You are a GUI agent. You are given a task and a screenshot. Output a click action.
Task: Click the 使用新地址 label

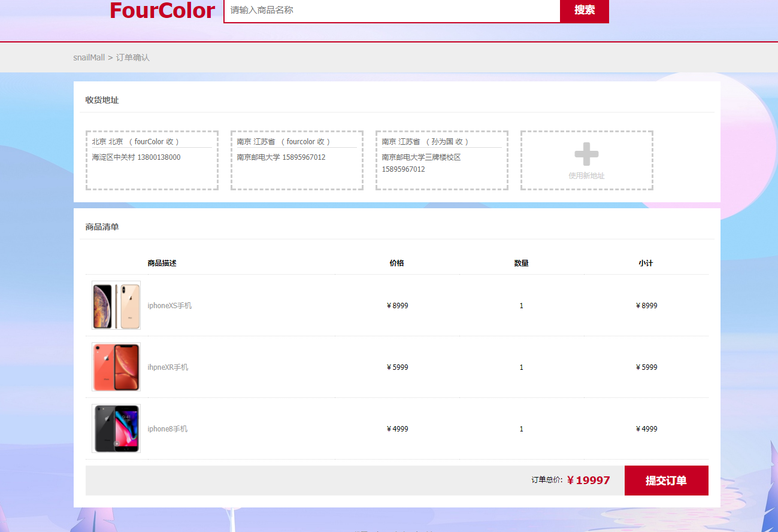point(586,176)
